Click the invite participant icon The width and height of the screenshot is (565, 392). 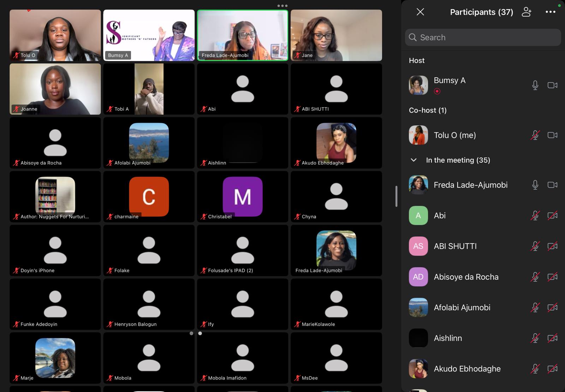point(527,12)
